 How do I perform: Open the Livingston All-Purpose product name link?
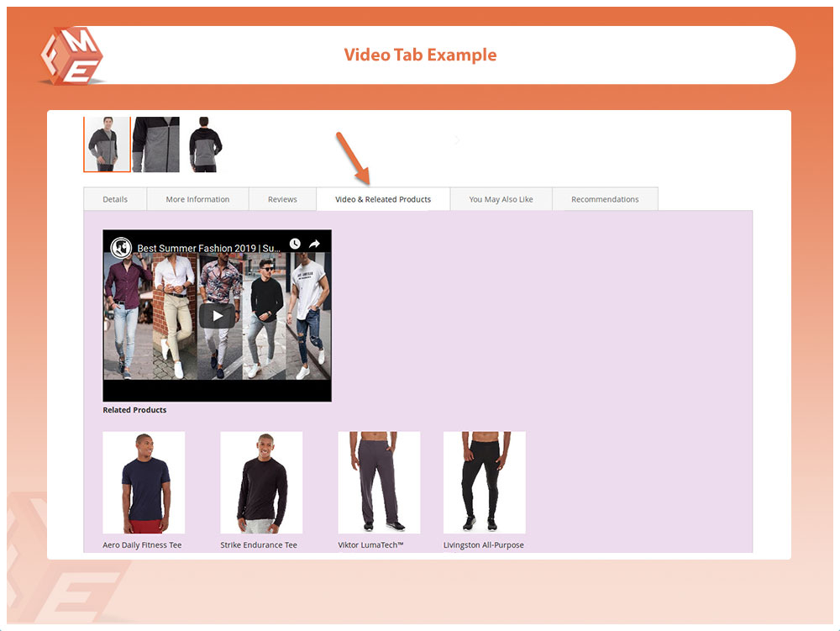[483, 545]
